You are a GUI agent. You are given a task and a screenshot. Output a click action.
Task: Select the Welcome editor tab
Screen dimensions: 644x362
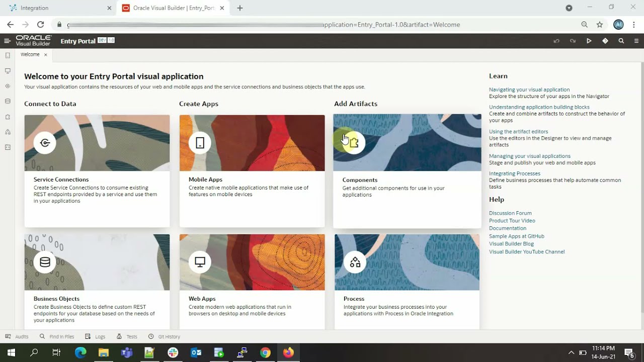tap(30, 54)
